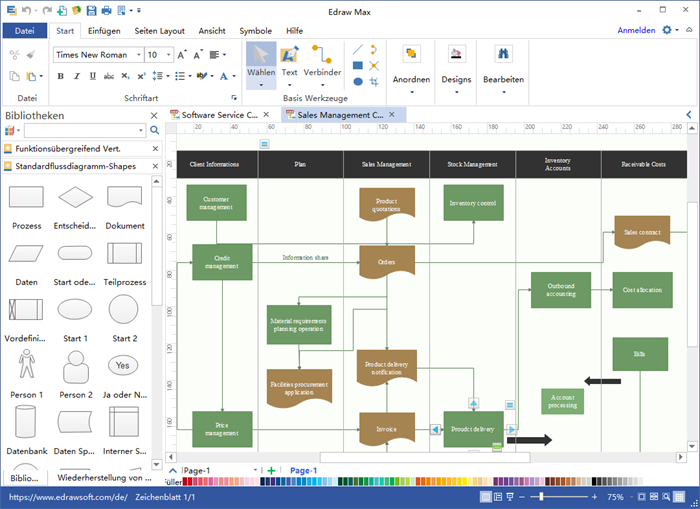Click the save icon in quick access toolbar
Image resolution: width=700 pixels, height=509 pixels.
92,10
